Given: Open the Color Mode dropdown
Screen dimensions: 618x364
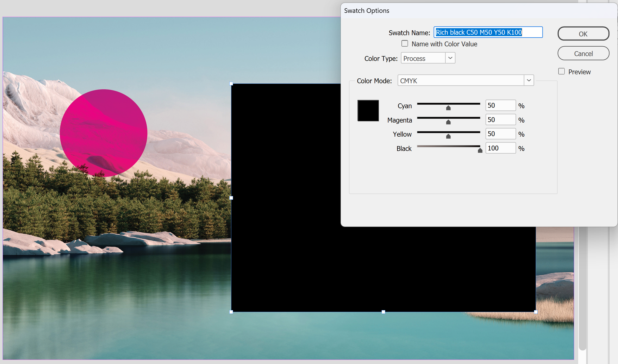Looking at the screenshot, I should [x=465, y=80].
